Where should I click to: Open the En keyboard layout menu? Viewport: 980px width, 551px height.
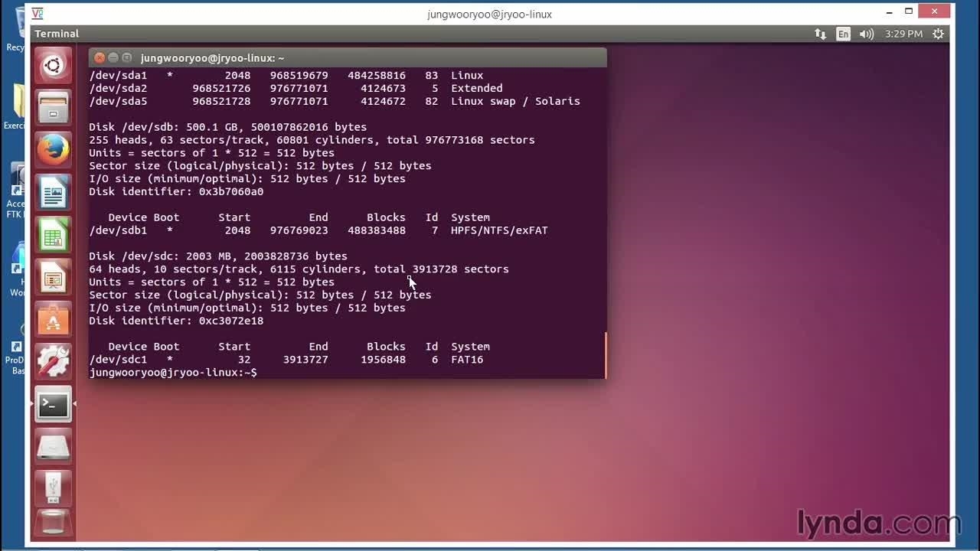pyautogui.click(x=843, y=34)
